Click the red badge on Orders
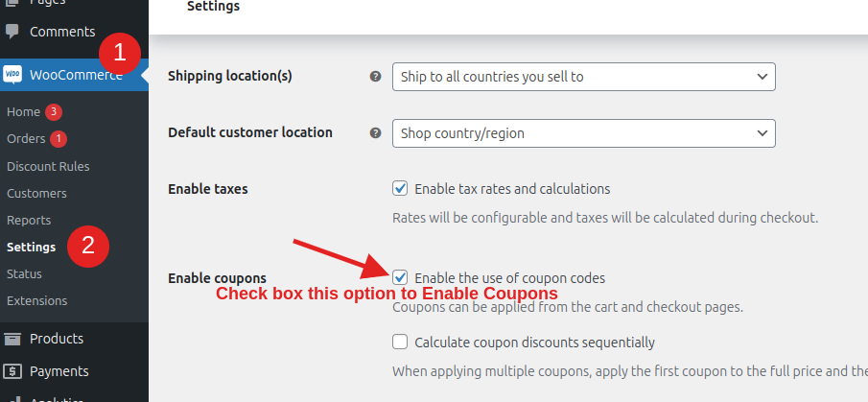The height and width of the screenshot is (402, 868). [x=59, y=138]
